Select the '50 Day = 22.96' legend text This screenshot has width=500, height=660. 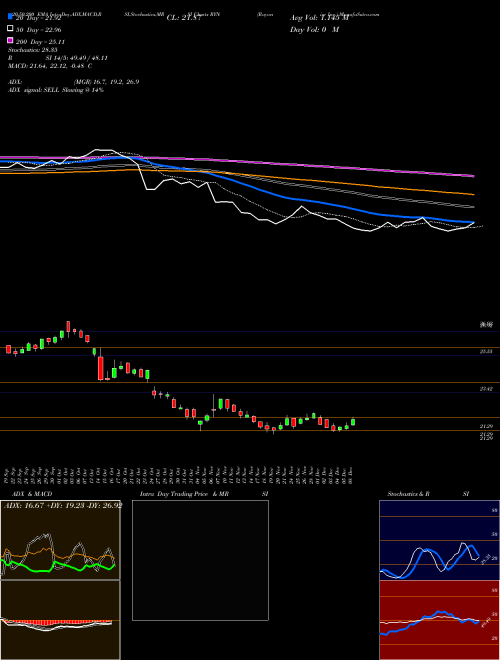point(39,30)
